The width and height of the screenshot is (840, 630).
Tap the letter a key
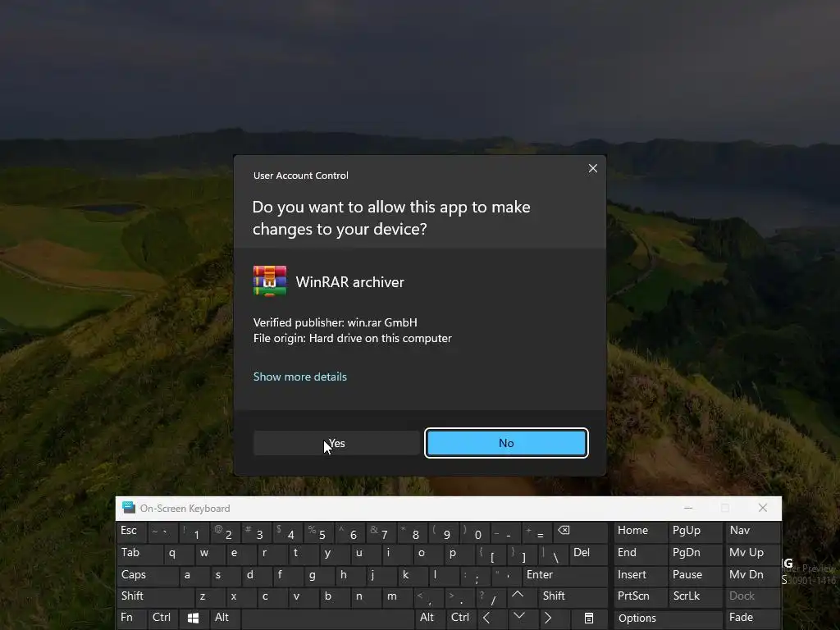coord(194,575)
